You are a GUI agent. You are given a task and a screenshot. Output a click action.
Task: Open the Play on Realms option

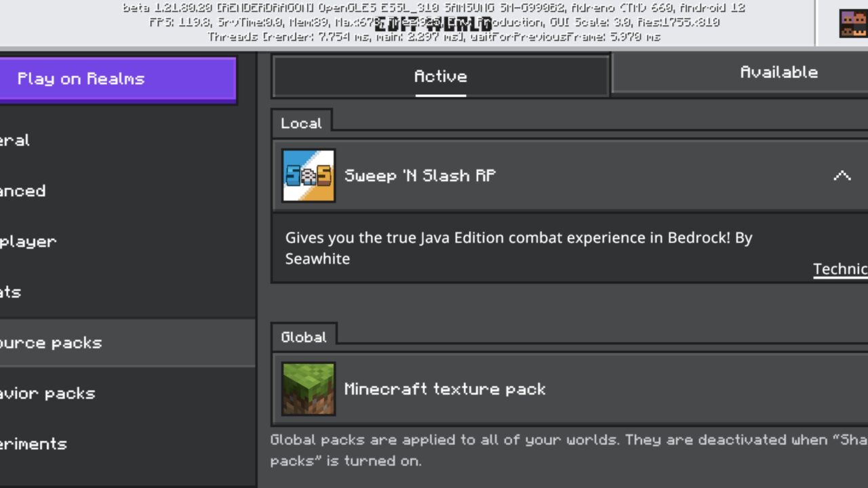point(118,79)
